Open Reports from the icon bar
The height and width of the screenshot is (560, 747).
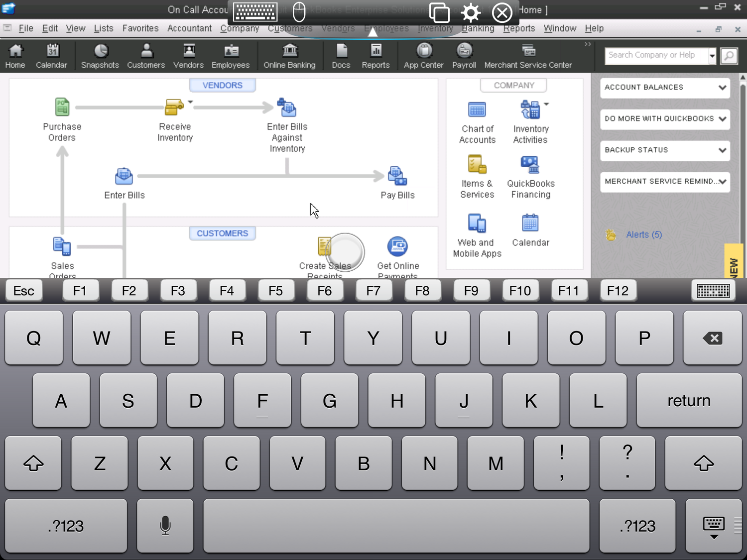click(376, 56)
